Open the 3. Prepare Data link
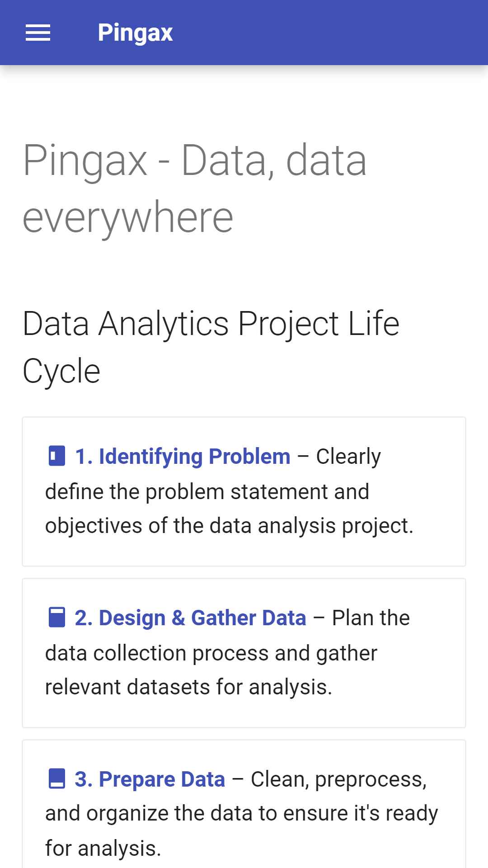The image size is (488, 868). point(150,779)
